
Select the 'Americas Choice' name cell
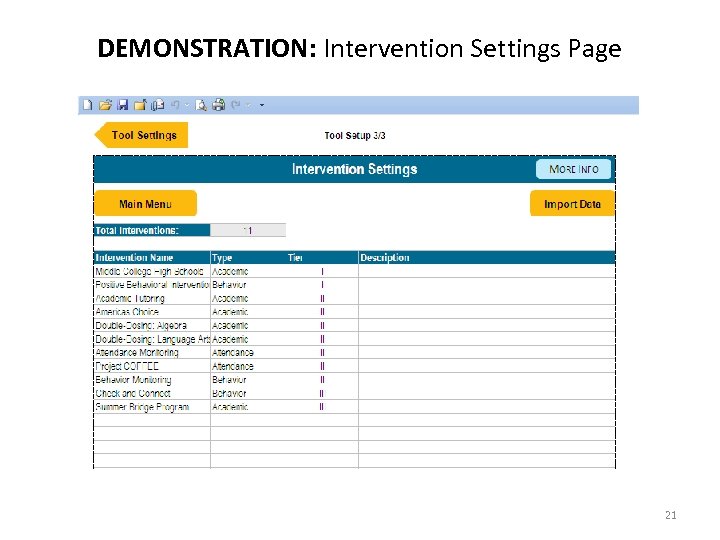tap(152, 312)
